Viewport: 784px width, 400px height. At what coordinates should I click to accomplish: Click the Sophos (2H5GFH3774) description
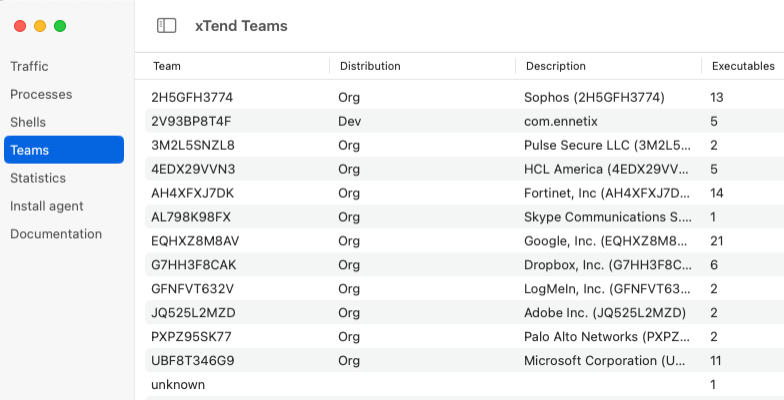coord(594,97)
